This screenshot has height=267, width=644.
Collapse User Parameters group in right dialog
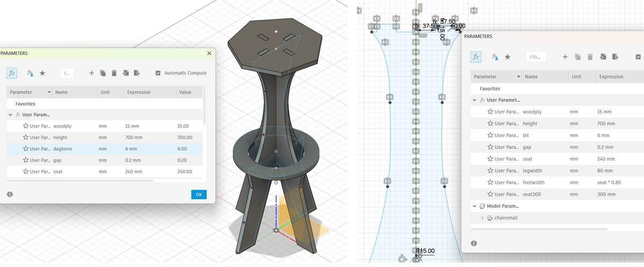pos(474,100)
